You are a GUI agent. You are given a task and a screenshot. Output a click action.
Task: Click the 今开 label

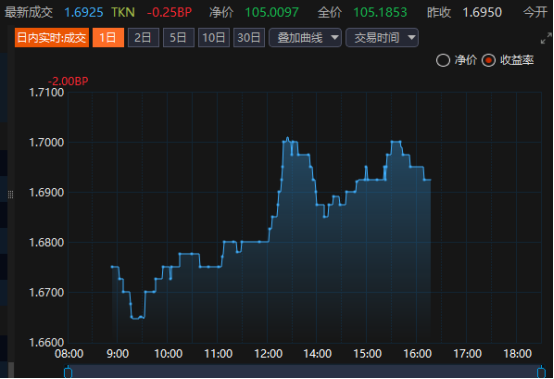(x=535, y=13)
